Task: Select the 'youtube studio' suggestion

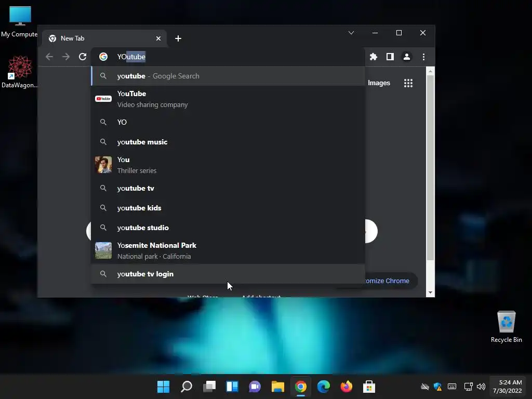Action: point(228,228)
